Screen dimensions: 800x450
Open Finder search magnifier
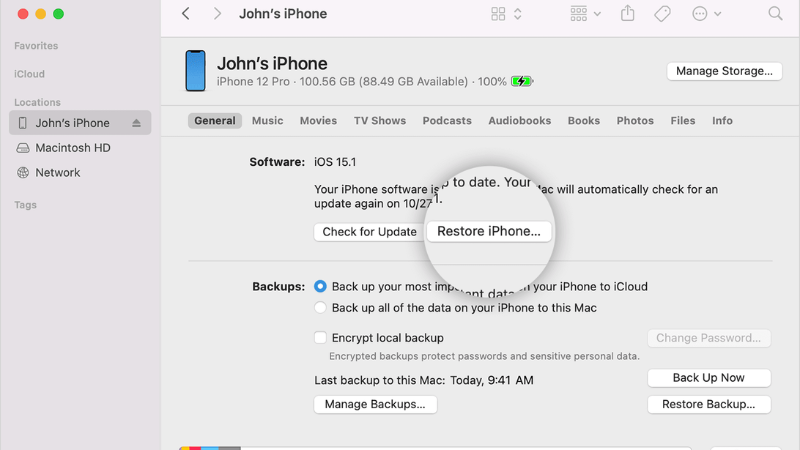pyautogui.click(x=775, y=13)
